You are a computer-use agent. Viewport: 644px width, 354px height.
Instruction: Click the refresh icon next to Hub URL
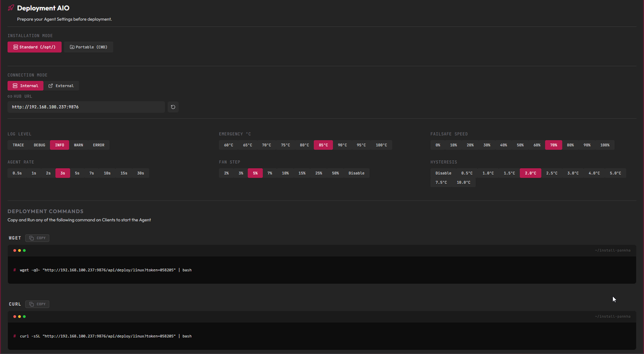click(173, 107)
